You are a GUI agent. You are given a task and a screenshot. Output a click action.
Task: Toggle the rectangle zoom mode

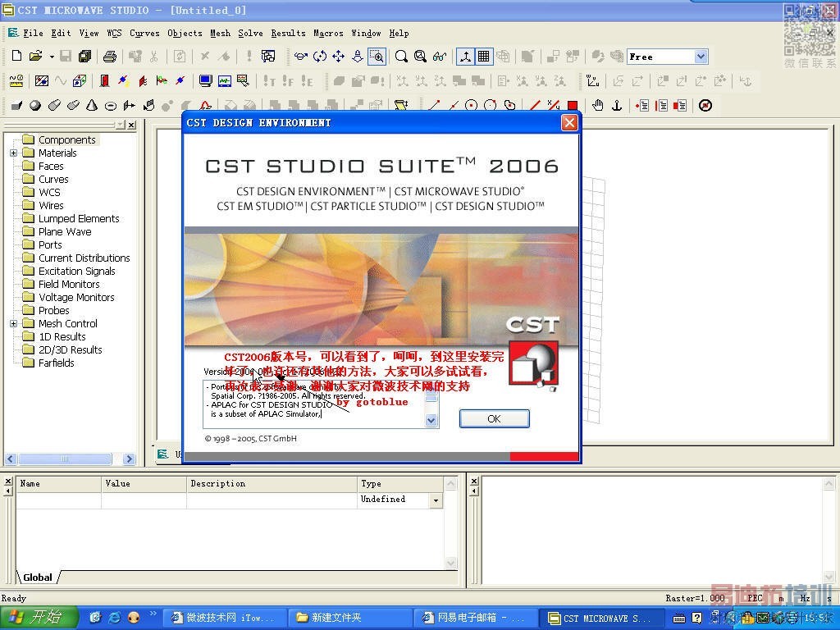(x=377, y=57)
